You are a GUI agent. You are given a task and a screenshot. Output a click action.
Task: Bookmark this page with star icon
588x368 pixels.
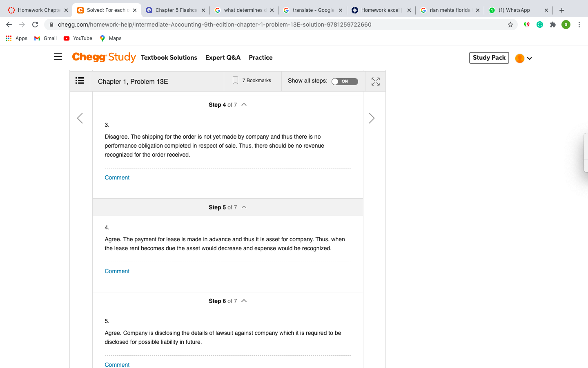click(510, 25)
